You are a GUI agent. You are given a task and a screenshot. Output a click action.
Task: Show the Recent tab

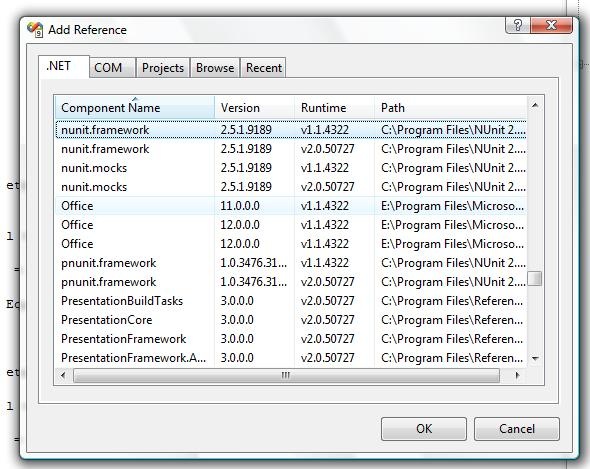coord(263,68)
